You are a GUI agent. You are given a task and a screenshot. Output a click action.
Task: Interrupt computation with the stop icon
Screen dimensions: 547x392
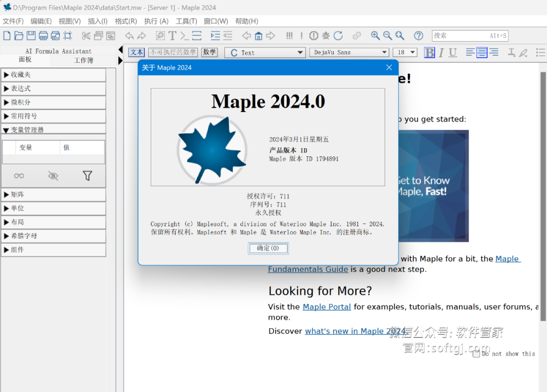314,35
